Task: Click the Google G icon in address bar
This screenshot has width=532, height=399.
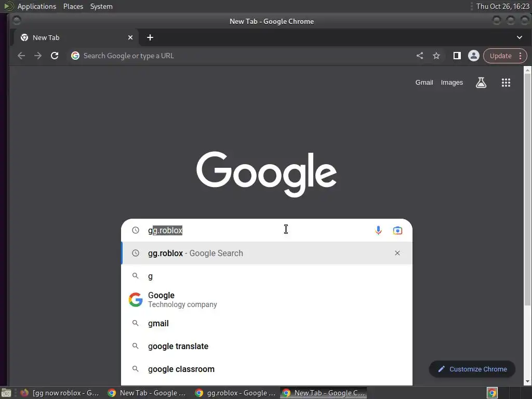Action: tap(75, 56)
